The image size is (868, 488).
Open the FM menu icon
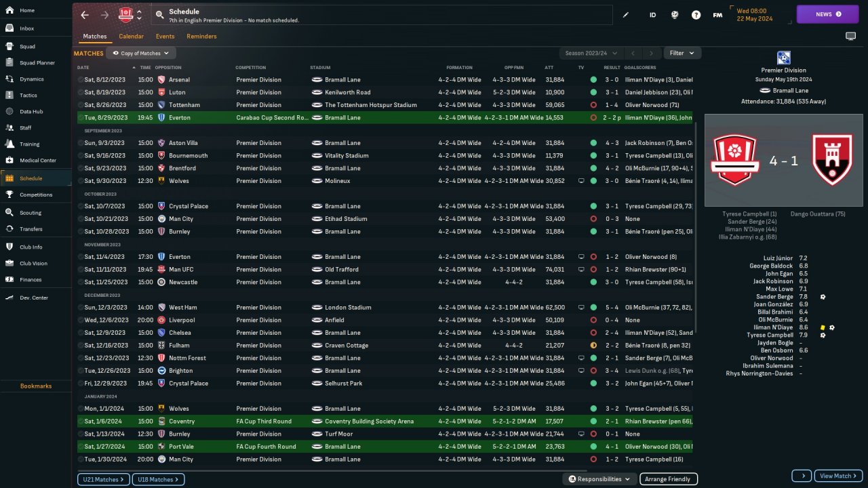coord(717,14)
